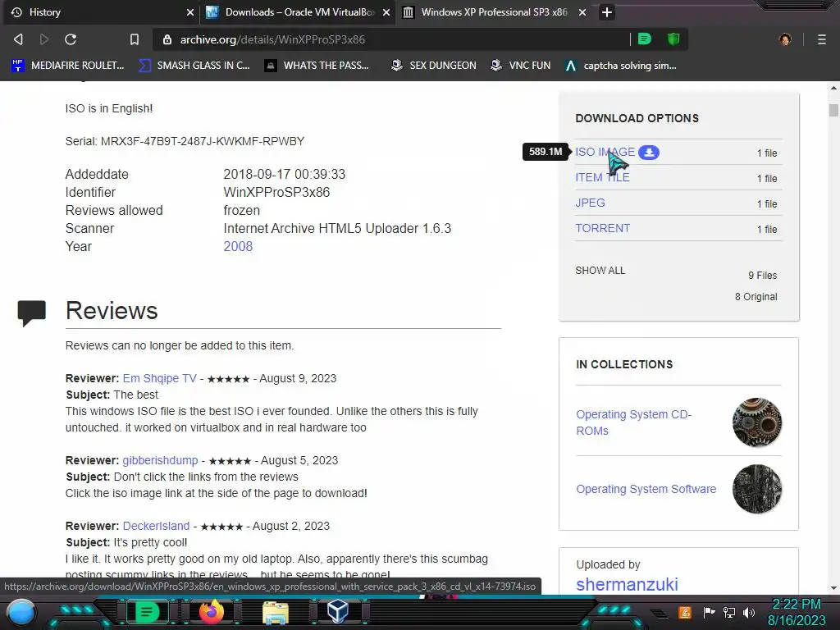
Task: Open the network tray icon
Action: tap(729, 612)
